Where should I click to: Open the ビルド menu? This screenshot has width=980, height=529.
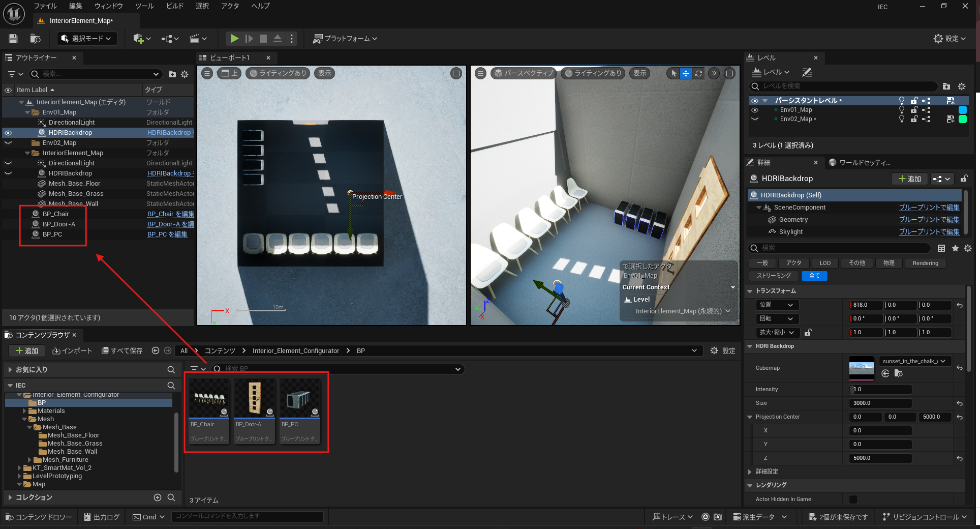pos(175,6)
